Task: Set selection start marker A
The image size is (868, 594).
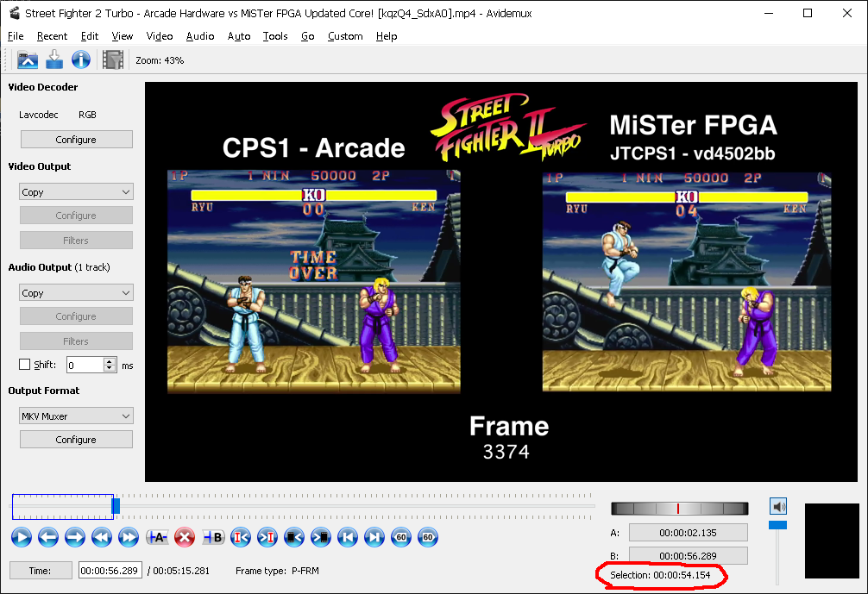Action: [157, 537]
